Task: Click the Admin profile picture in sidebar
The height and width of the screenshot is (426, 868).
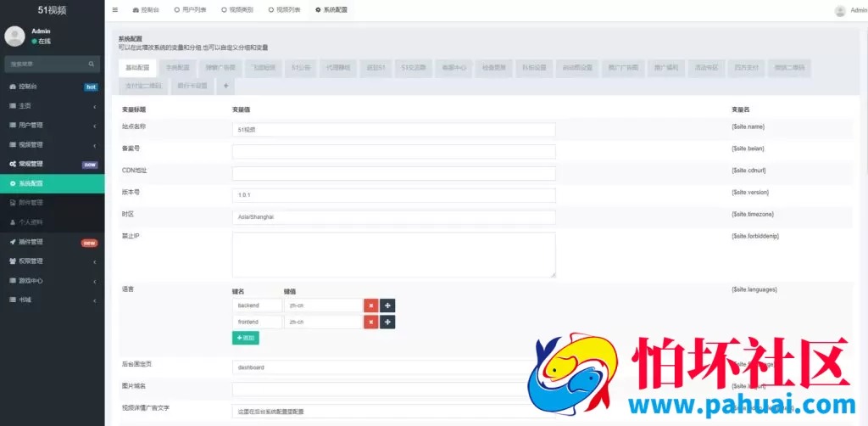Action: tap(14, 36)
